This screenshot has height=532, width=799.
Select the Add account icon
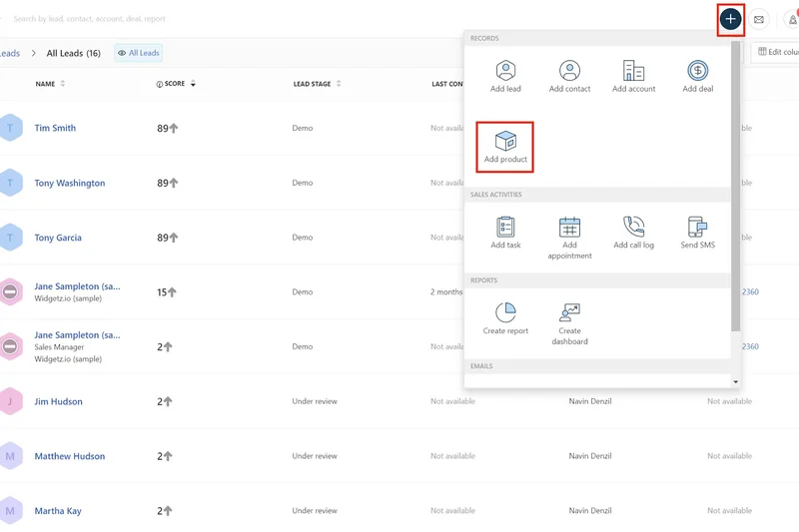633,71
